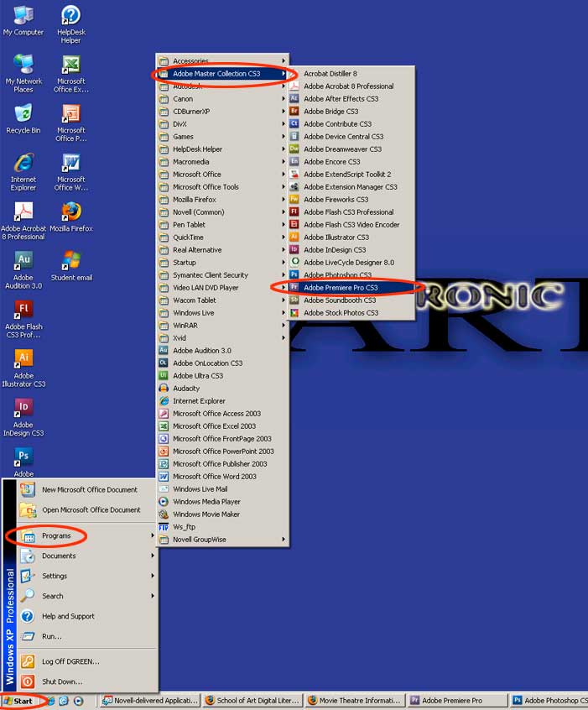
Task: Launch Adobe Photoshop CS3 from submenu
Action: [x=351, y=275]
